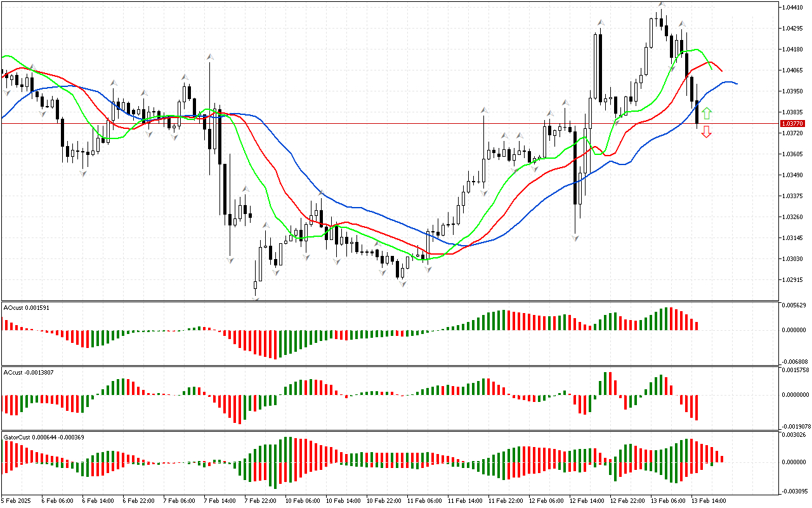This screenshot has height=508, width=812.
Task: Click ACcust scale minimum -0.0019078
Action: coord(795,427)
